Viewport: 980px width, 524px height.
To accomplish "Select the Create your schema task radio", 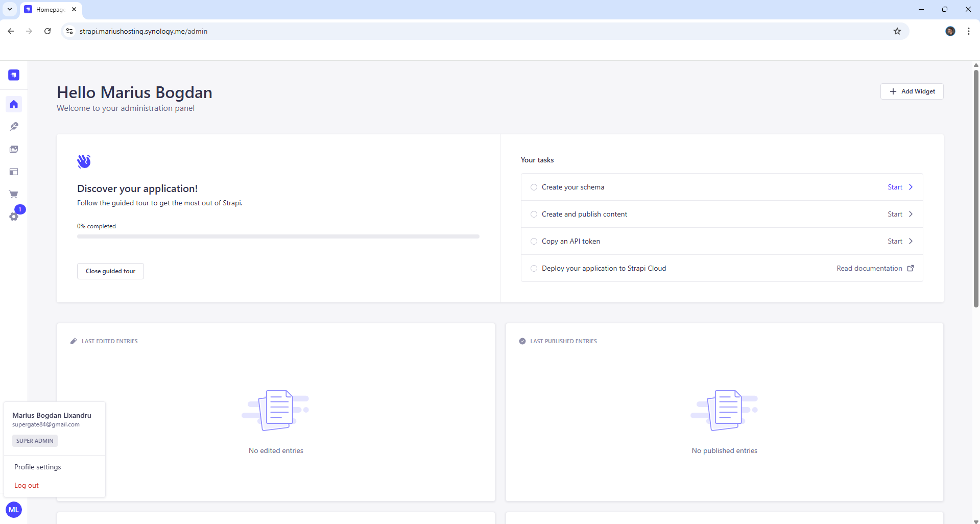I will pyautogui.click(x=534, y=187).
